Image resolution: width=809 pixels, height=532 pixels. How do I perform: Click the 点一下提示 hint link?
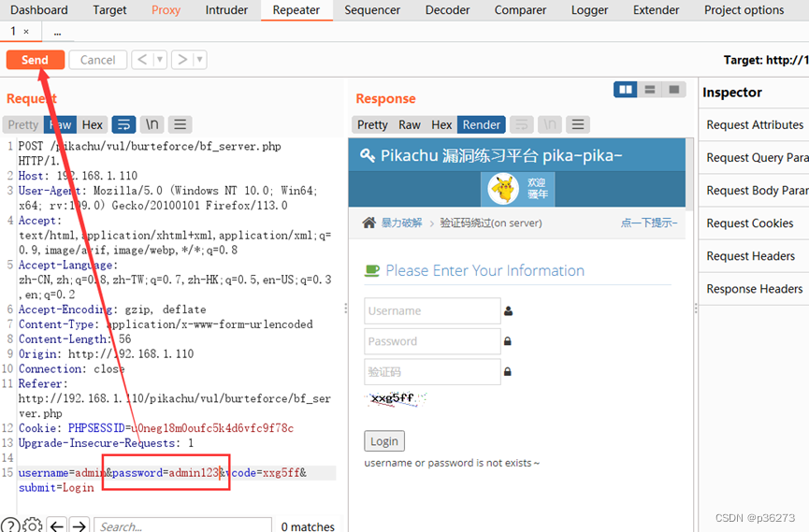(648, 223)
